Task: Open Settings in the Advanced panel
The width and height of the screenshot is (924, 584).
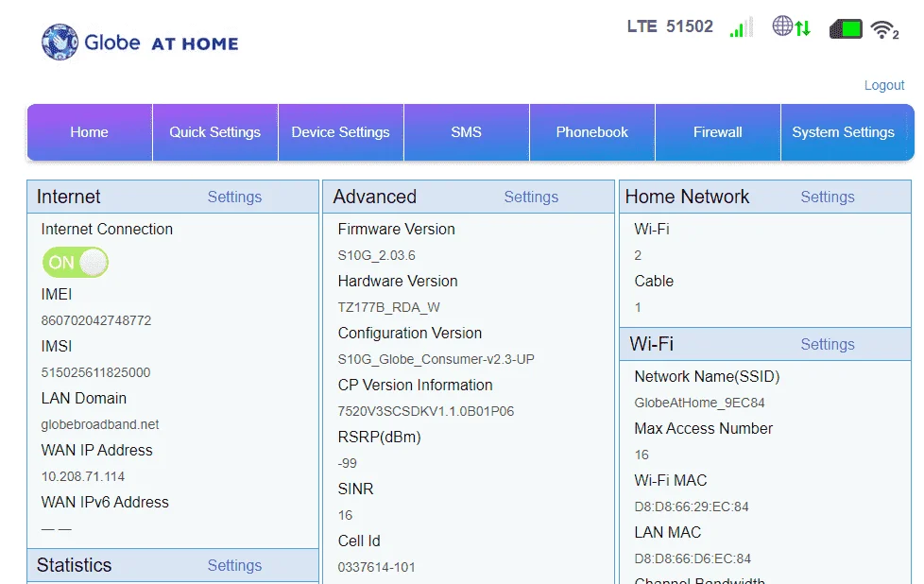Action: 531,197
